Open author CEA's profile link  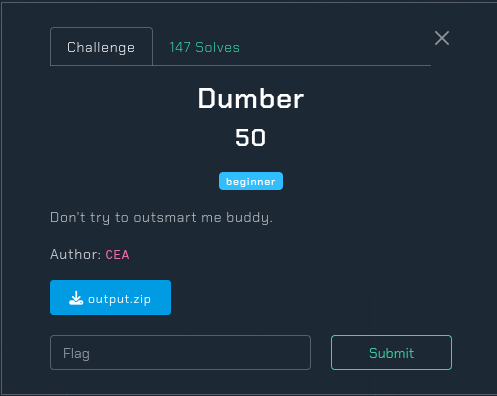click(x=117, y=255)
